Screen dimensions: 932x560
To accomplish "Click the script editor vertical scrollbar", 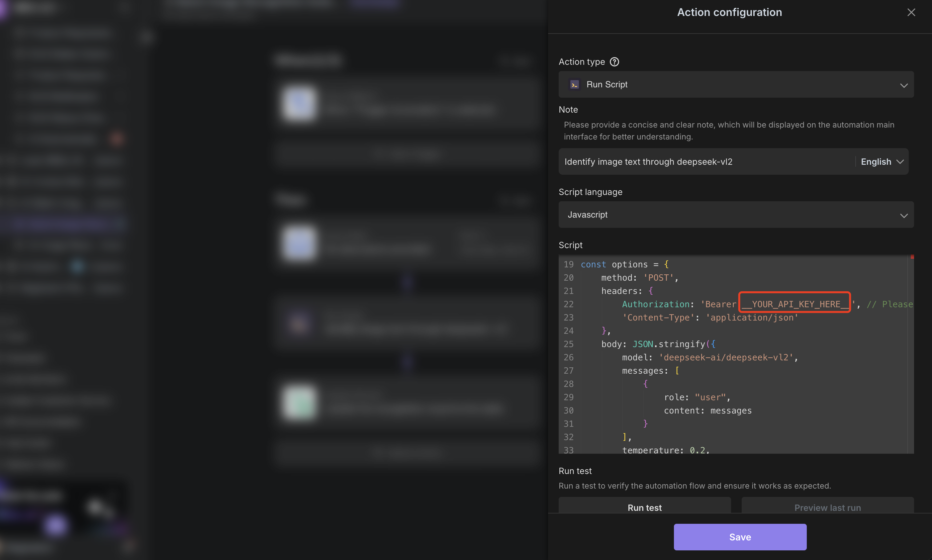I will pyautogui.click(x=910, y=354).
